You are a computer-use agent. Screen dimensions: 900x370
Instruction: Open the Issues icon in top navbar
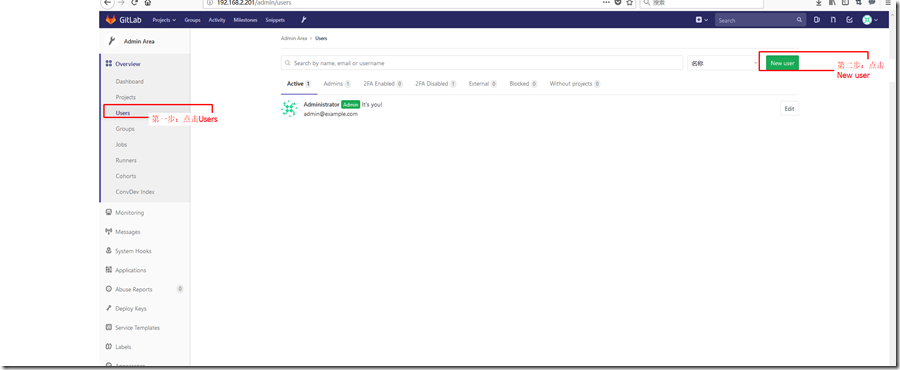pyautogui.click(x=817, y=20)
